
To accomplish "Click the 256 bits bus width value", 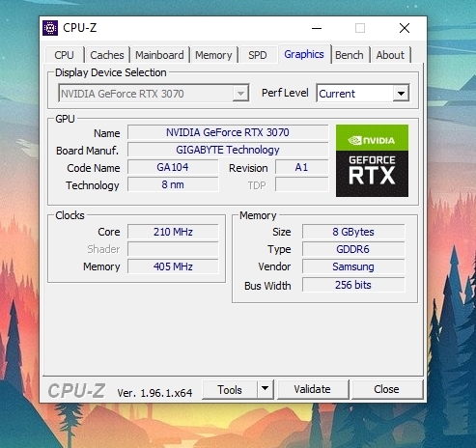I will (353, 285).
